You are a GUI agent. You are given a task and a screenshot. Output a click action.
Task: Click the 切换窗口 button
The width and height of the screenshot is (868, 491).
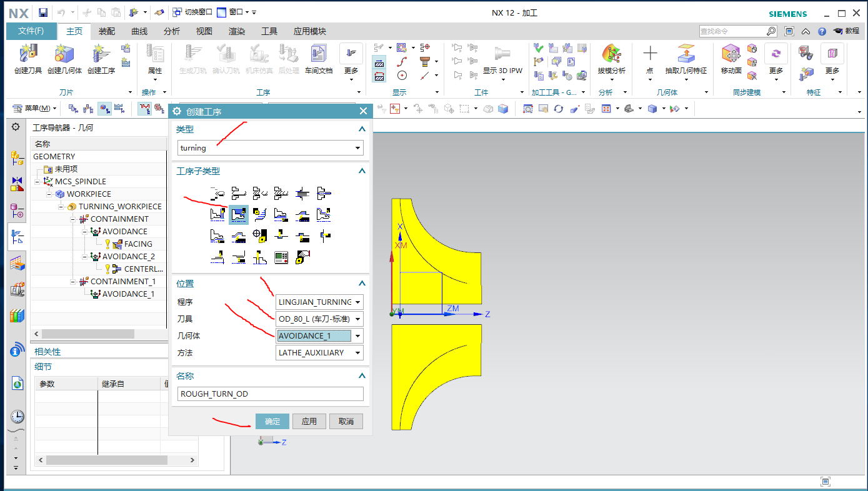click(x=193, y=12)
